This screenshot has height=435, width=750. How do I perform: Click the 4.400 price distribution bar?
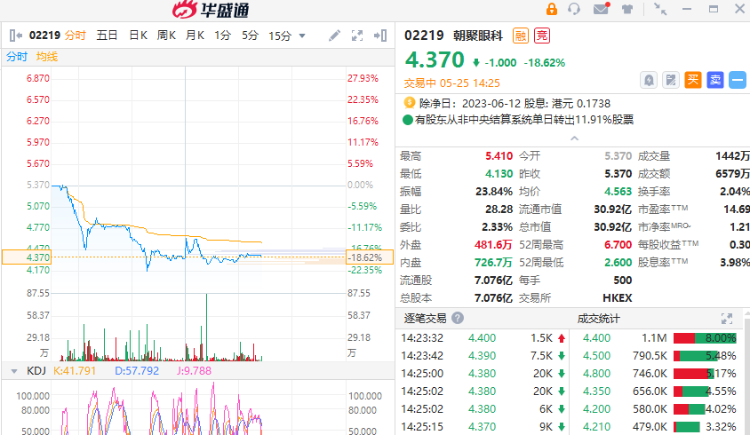point(705,338)
